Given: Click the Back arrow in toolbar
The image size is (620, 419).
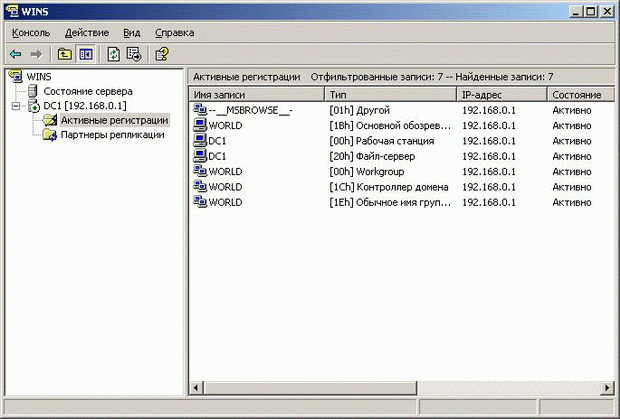Looking at the screenshot, I should [x=15, y=54].
